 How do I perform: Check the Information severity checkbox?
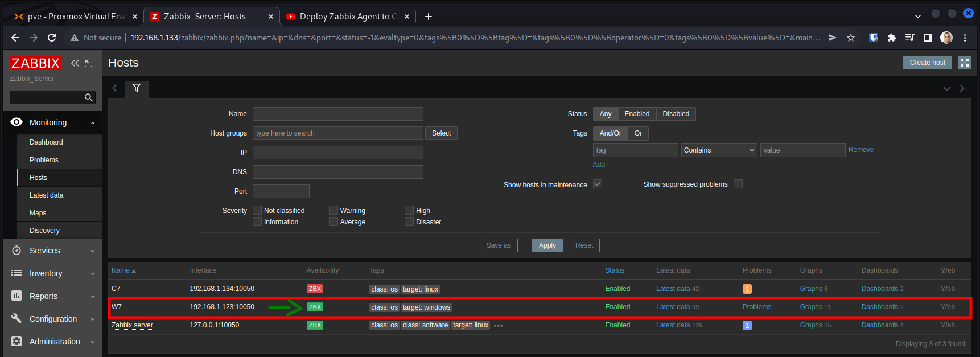pos(257,221)
